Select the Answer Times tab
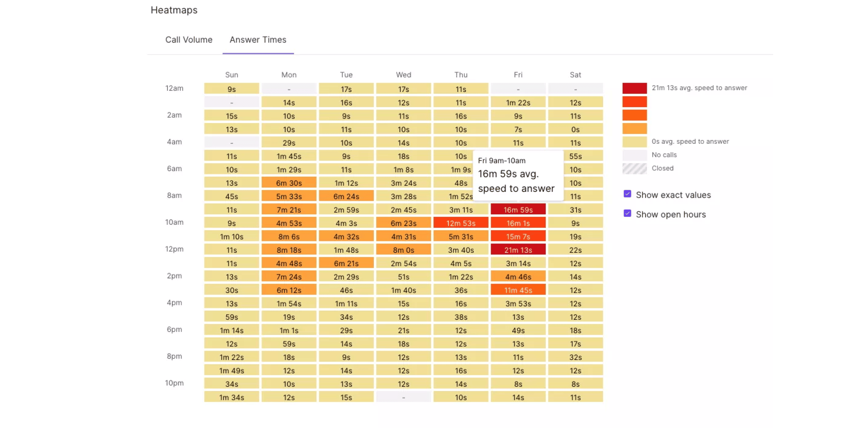868x428 pixels. click(x=258, y=40)
